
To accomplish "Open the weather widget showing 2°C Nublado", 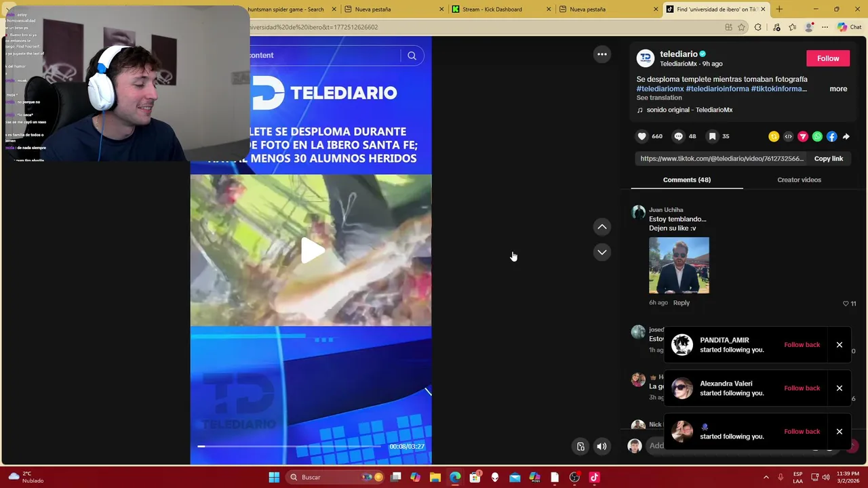I will [24, 477].
